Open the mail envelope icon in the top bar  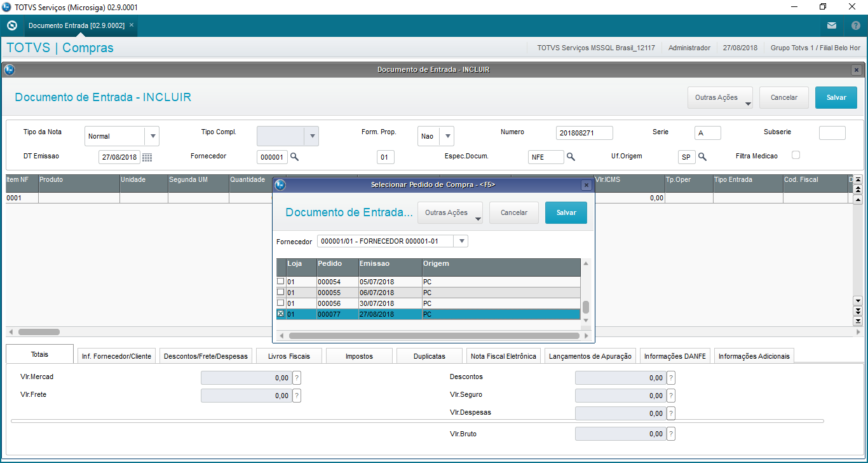(x=831, y=26)
